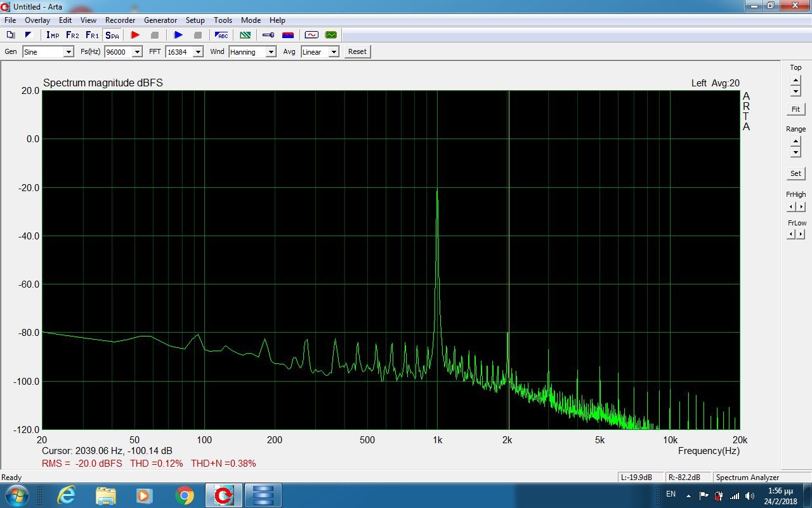
Task: Click the green diagonal stripes toolbar icon
Action: [245, 35]
